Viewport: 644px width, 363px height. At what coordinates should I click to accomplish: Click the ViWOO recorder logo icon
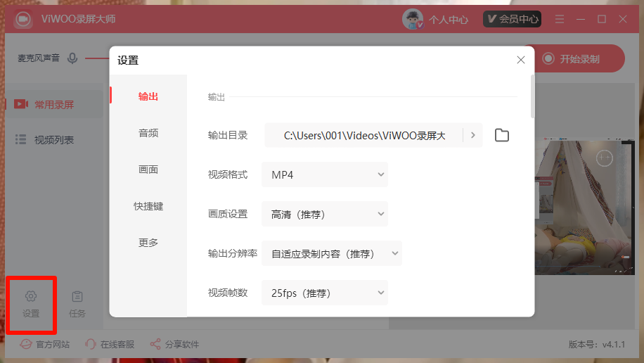tap(23, 19)
